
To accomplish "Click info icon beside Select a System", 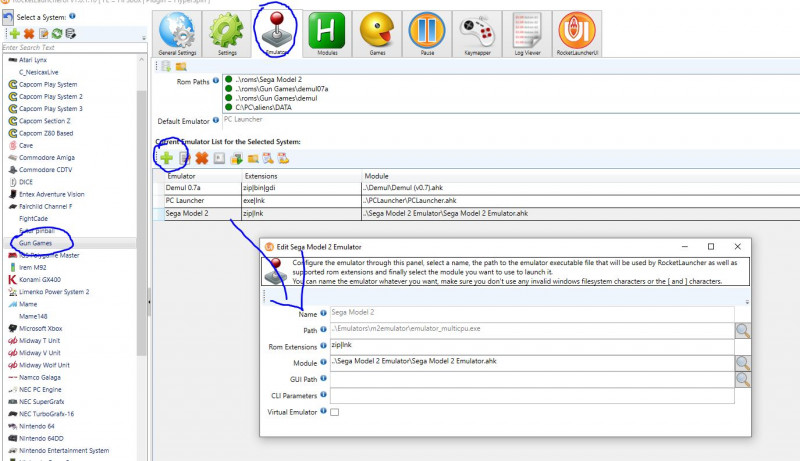I will (72, 16).
